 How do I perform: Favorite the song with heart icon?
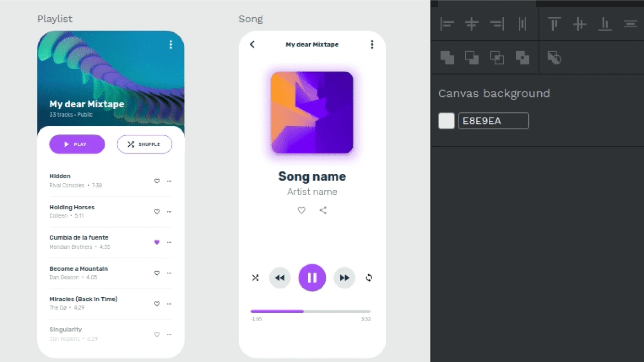point(302,210)
